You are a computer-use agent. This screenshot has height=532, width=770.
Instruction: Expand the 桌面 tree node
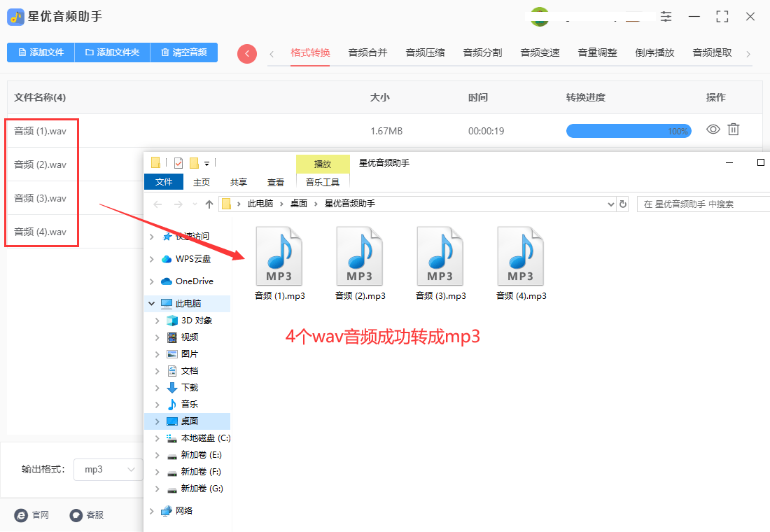(x=157, y=421)
